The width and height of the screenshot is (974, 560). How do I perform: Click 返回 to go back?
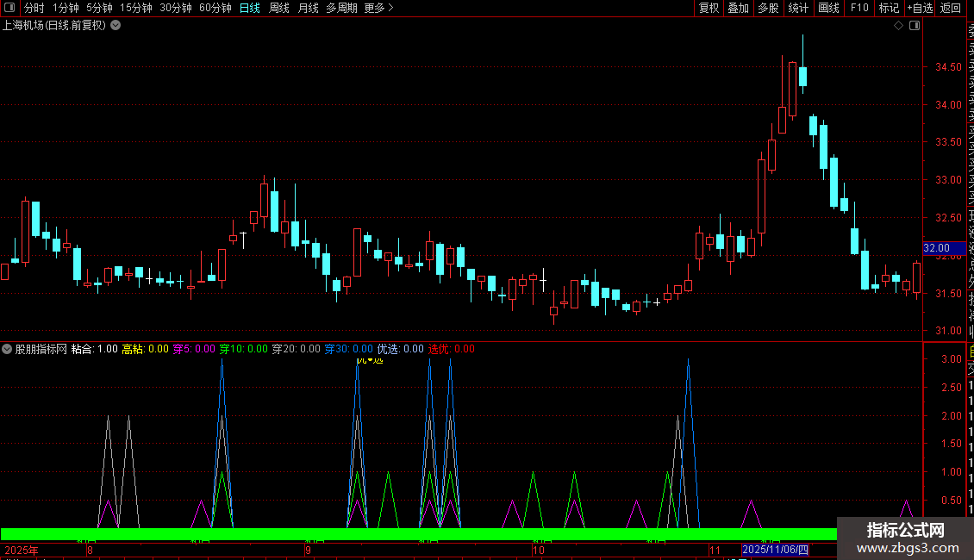pyautogui.click(x=951, y=8)
